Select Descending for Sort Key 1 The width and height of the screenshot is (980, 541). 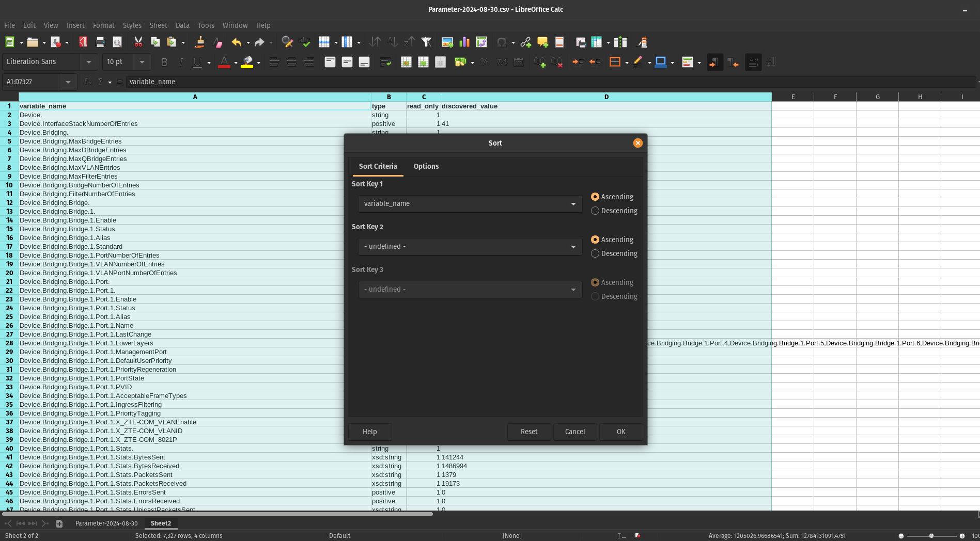[595, 211]
